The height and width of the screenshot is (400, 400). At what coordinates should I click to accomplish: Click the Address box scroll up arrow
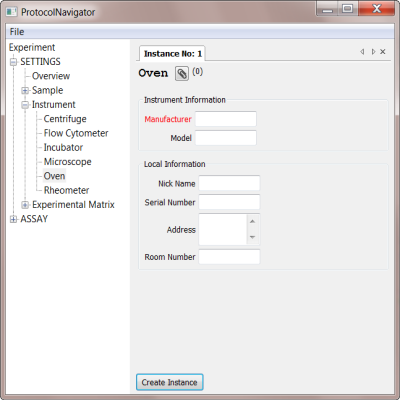coord(252,221)
